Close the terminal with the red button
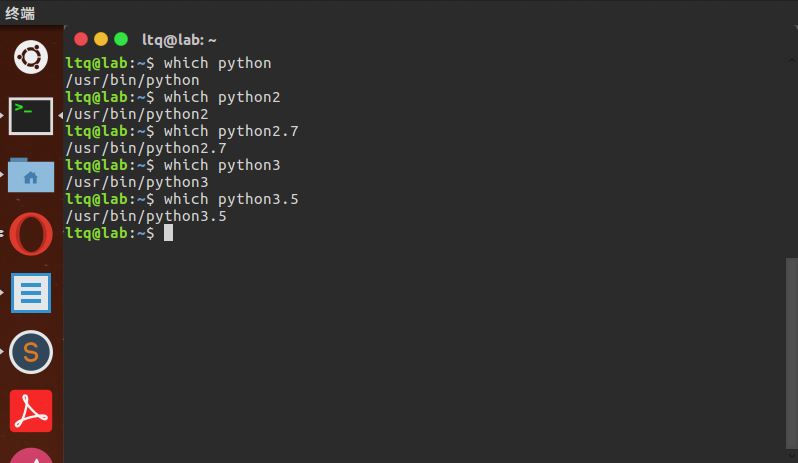The image size is (798, 463). point(81,39)
